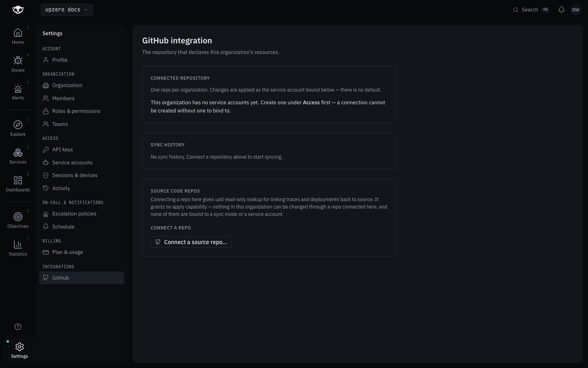The height and width of the screenshot is (368, 588).
Task: Click the ⌘K shortcut badge
Action: pos(546,10)
